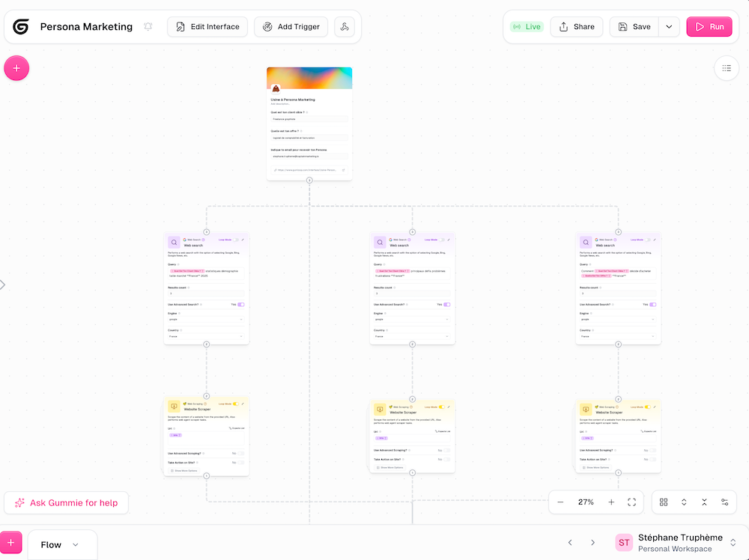Collapse all nodes with the inward arrows icon
Viewport: 749px width, 560px height.
click(x=704, y=502)
